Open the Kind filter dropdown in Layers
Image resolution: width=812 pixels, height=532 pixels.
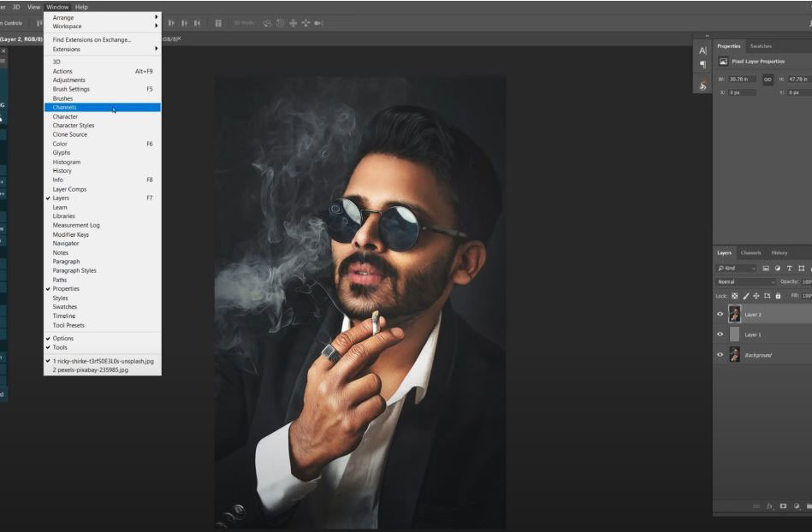[x=736, y=269]
